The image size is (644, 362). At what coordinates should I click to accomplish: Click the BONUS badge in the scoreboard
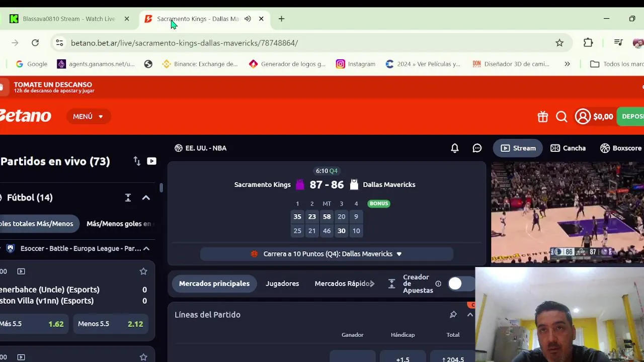pyautogui.click(x=379, y=204)
